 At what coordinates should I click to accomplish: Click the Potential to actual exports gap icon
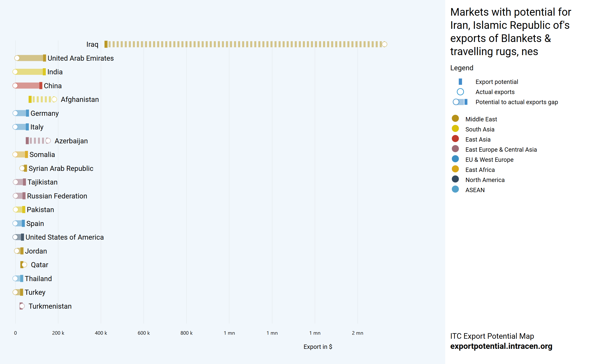pyautogui.click(x=460, y=102)
